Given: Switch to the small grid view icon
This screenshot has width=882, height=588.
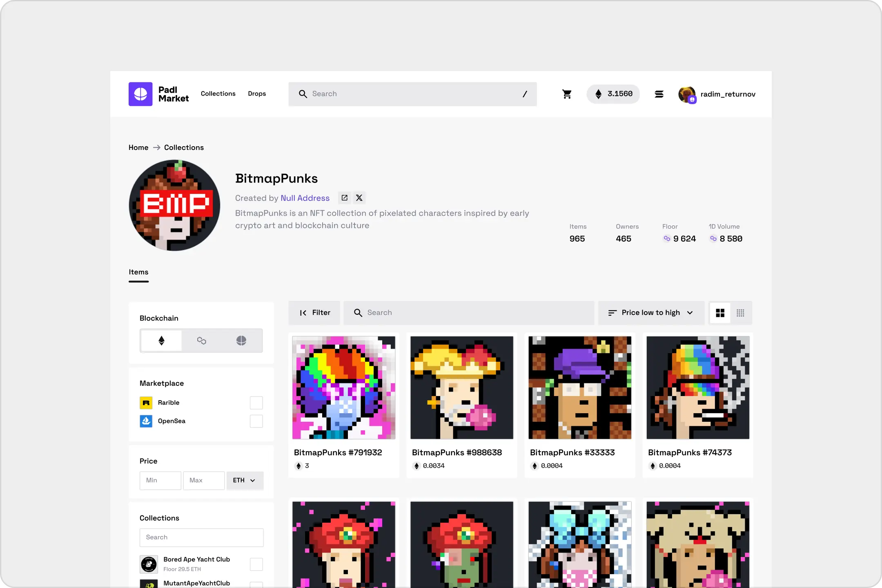Looking at the screenshot, I should [740, 313].
